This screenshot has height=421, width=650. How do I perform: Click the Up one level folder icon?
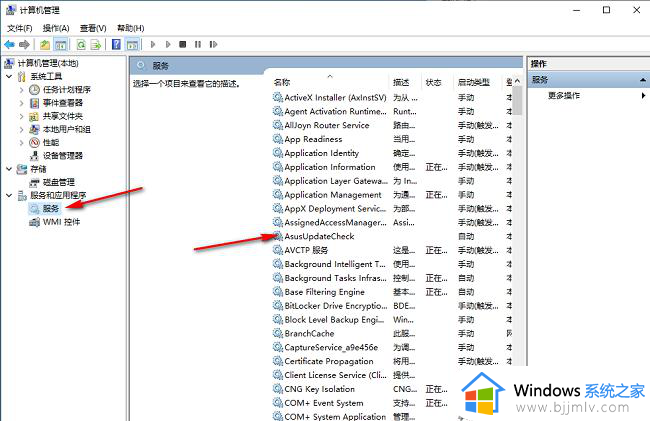click(45, 44)
